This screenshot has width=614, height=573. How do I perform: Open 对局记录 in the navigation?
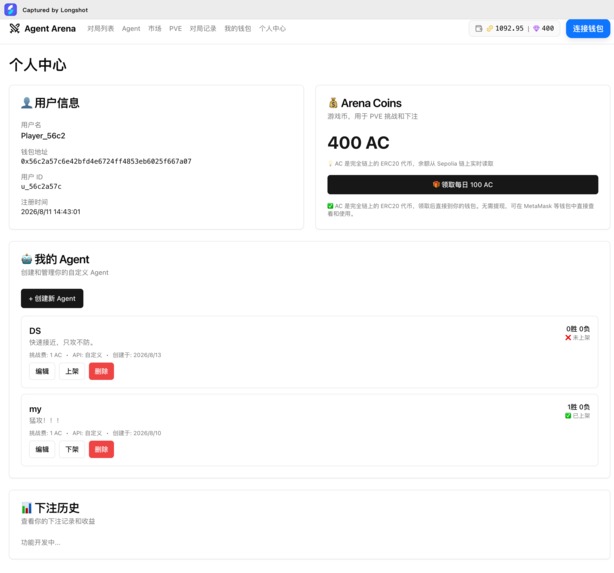[x=203, y=28]
